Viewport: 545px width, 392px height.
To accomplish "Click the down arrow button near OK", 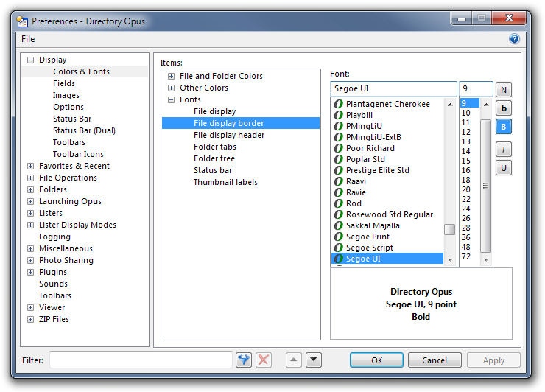I will [314, 360].
